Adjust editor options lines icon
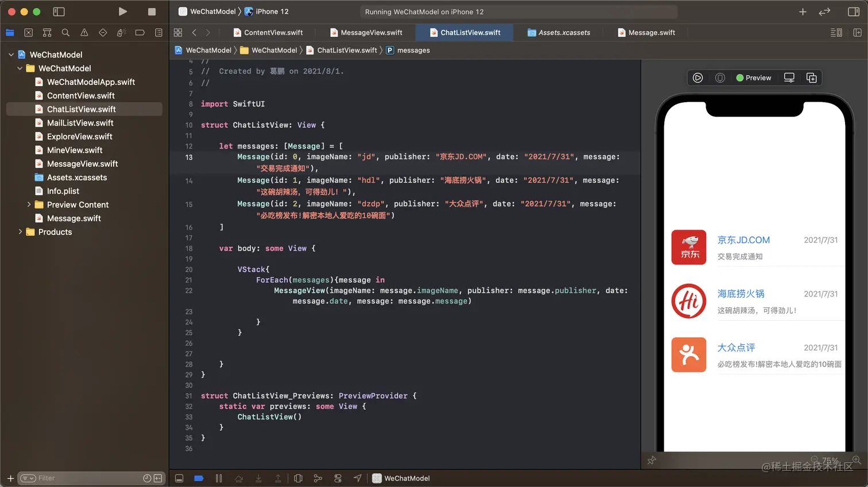This screenshot has height=487, width=868. pyautogui.click(x=836, y=33)
